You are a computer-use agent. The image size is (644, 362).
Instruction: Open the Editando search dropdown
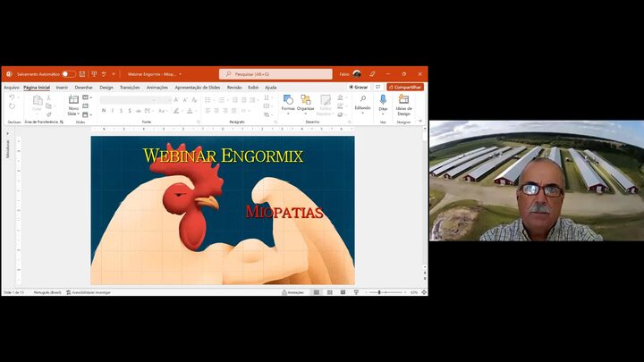362,105
